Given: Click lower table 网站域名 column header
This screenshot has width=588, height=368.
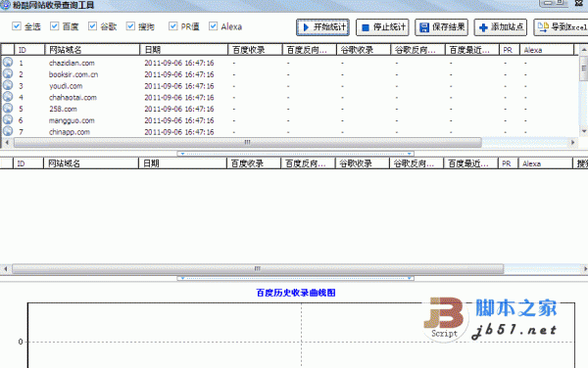Looking at the screenshot, I should point(91,163).
